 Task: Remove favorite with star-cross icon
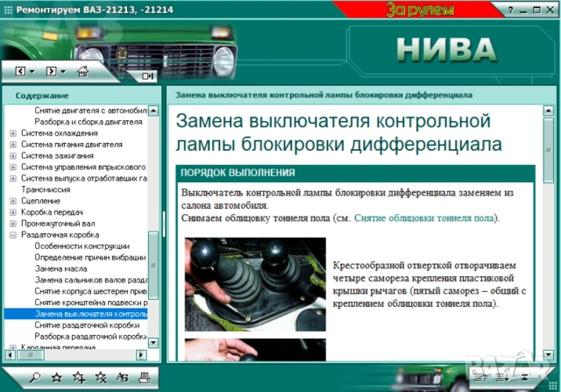coord(101,377)
